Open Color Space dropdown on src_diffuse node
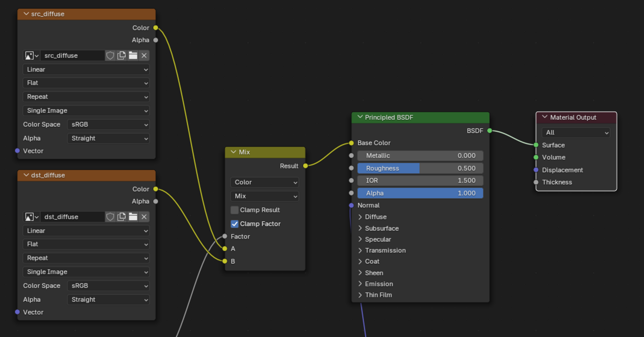 pos(108,124)
